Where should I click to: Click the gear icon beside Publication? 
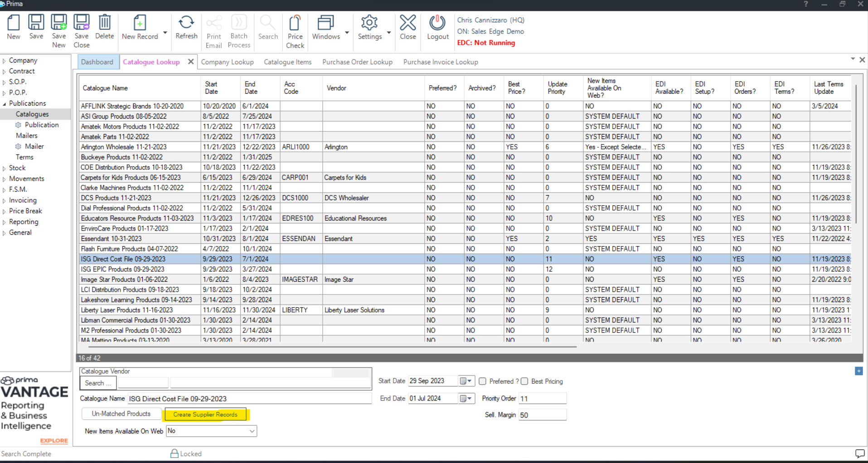pyautogui.click(x=18, y=125)
